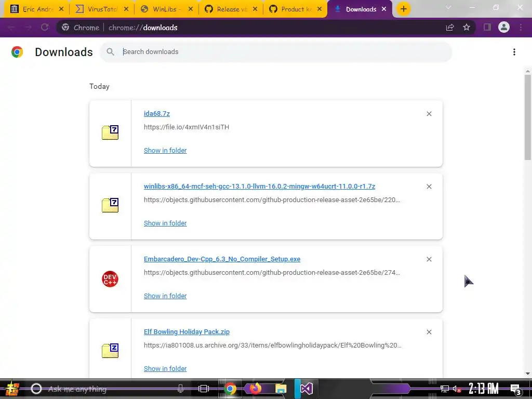This screenshot has height=399, width=532.
Task: Click the winlibs 7z archive icon
Action: (x=110, y=205)
